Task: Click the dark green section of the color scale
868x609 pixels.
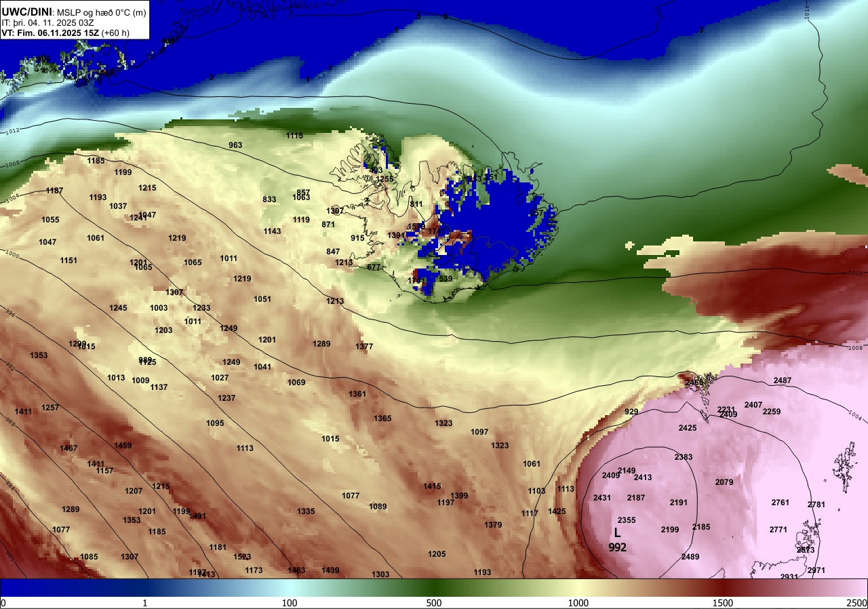Action: point(434,588)
